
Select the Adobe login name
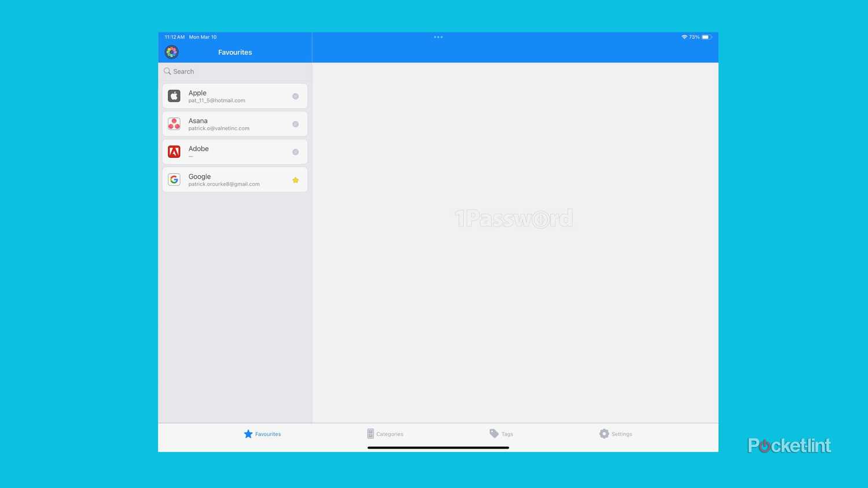[198, 149]
